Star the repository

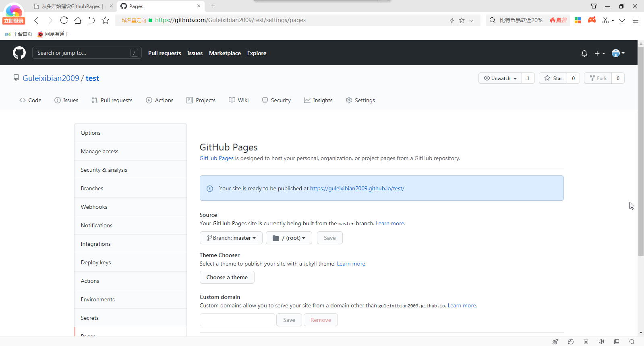coord(553,78)
